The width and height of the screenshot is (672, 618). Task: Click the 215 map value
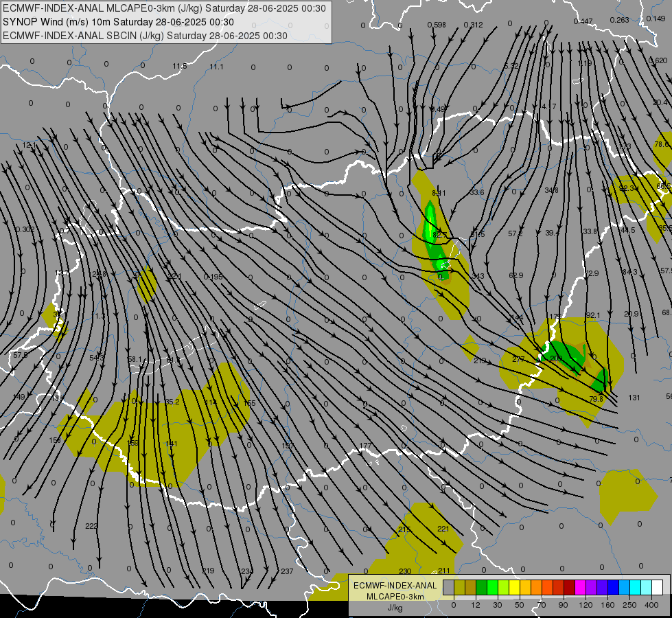click(404, 529)
